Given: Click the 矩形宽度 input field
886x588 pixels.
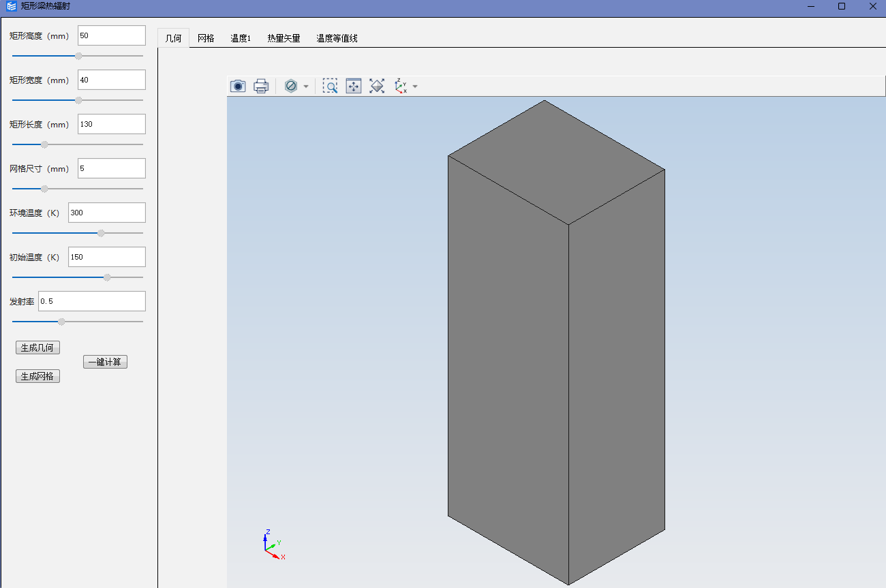Looking at the screenshot, I should [112, 80].
